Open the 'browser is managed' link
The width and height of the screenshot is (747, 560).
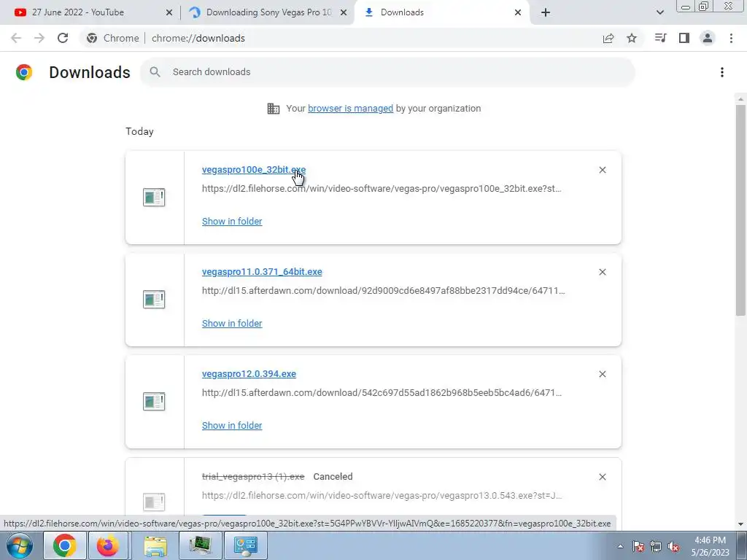[351, 109]
